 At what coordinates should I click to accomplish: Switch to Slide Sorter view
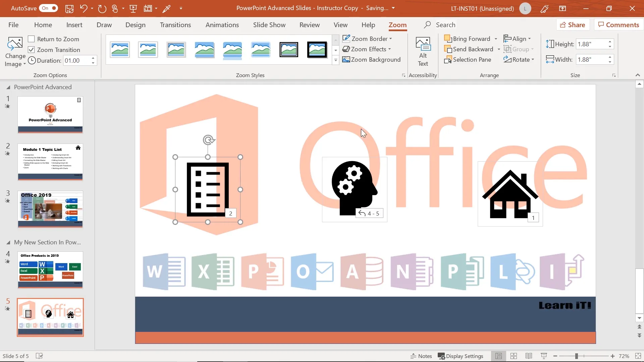pyautogui.click(x=514, y=356)
